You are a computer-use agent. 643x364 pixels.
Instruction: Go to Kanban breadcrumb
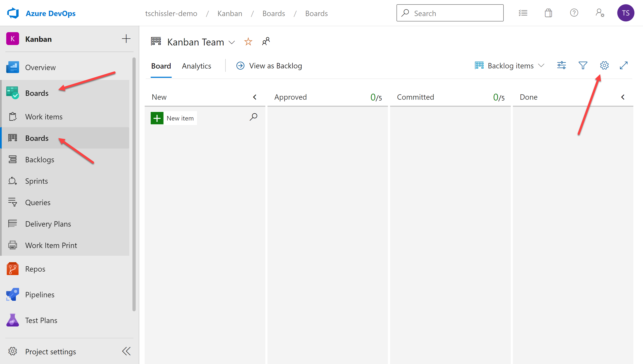[230, 13]
